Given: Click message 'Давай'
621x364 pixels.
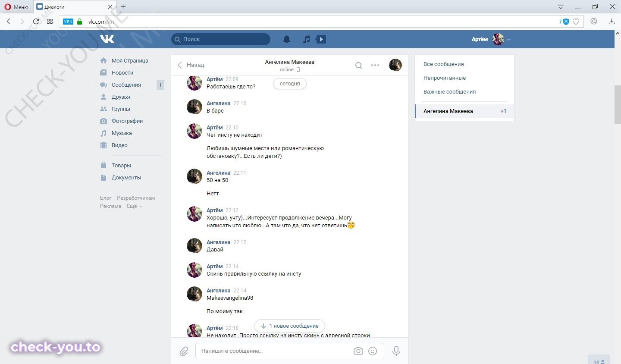Looking at the screenshot, I should (215, 250).
